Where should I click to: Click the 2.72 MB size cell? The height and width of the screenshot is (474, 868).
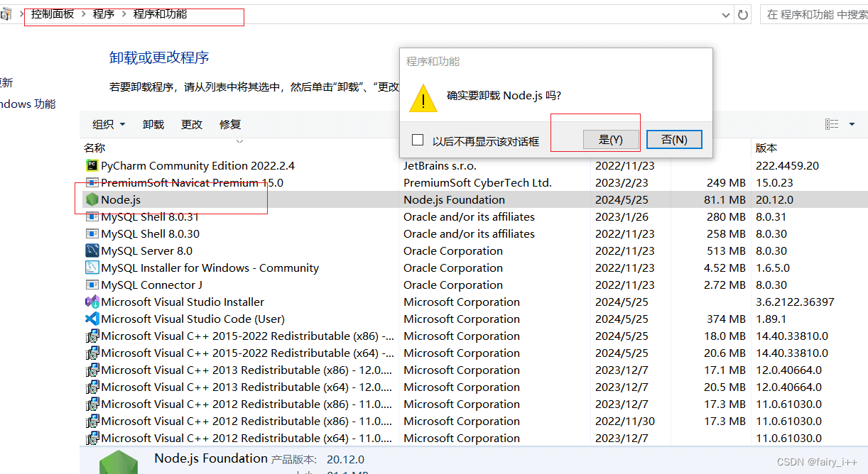725,285
